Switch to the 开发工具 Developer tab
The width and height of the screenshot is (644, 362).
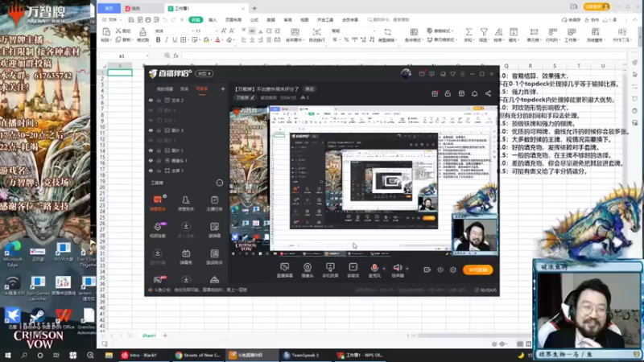pos(325,19)
